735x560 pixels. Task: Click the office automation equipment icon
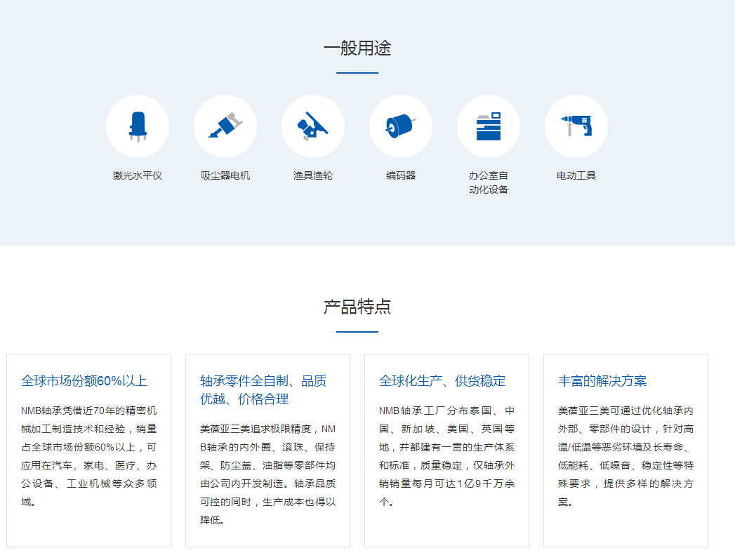pyautogui.click(x=489, y=126)
